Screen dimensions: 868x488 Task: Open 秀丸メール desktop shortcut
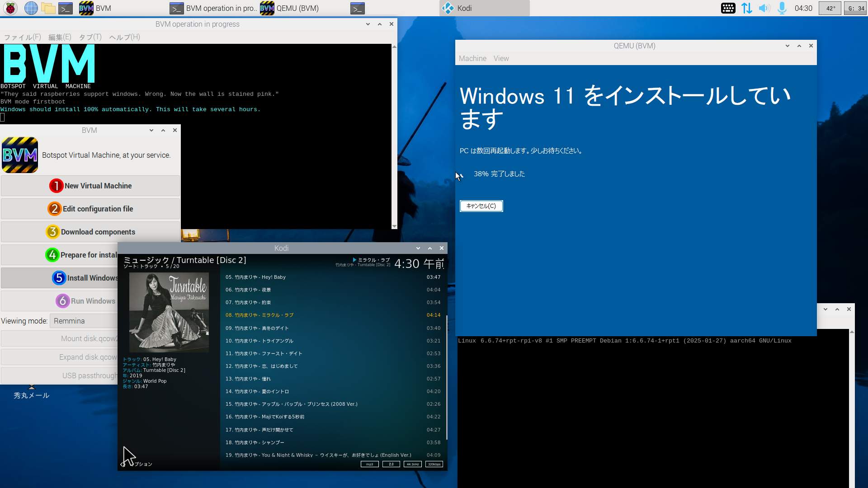[31, 391]
